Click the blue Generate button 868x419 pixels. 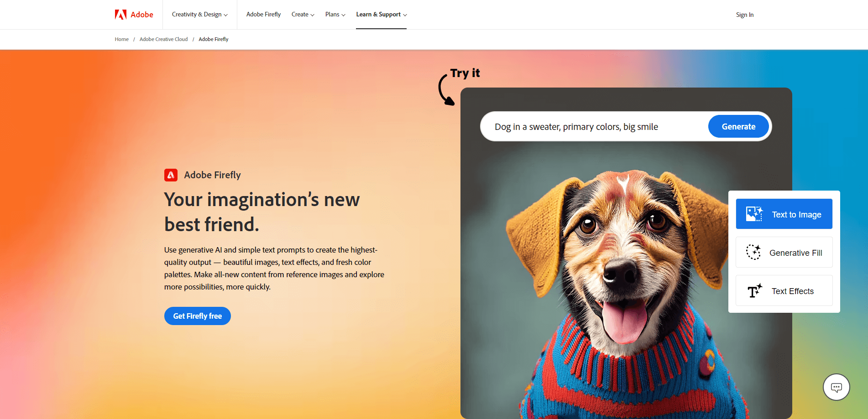click(x=738, y=126)
